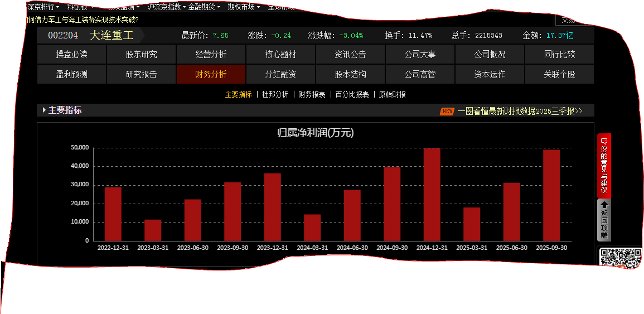
Task: Click the 2025-09-30 net profit bar
Action: click(551, 195)
